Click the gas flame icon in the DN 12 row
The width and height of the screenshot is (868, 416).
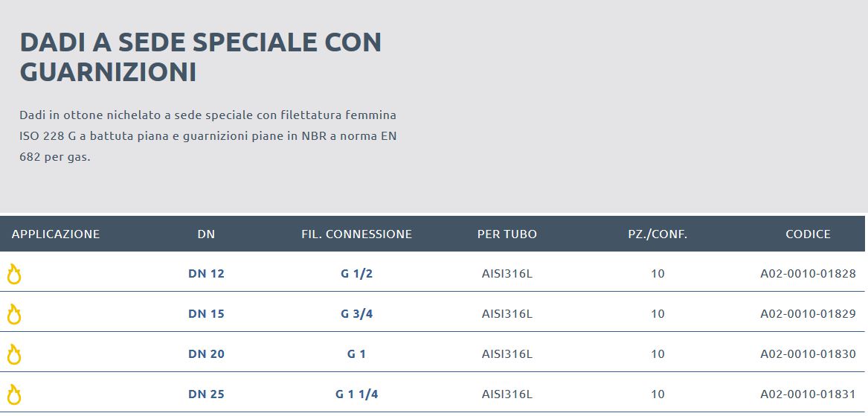tap(14, 274)
